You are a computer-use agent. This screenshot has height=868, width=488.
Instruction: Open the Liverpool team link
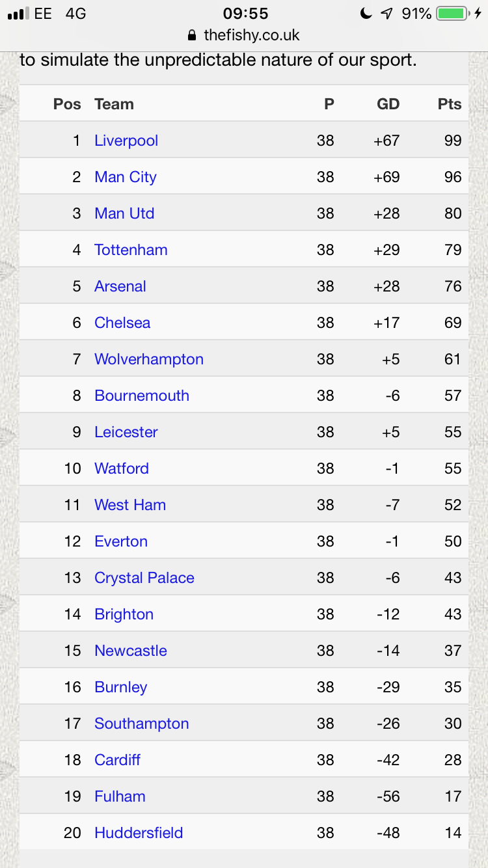pos(126,141)
